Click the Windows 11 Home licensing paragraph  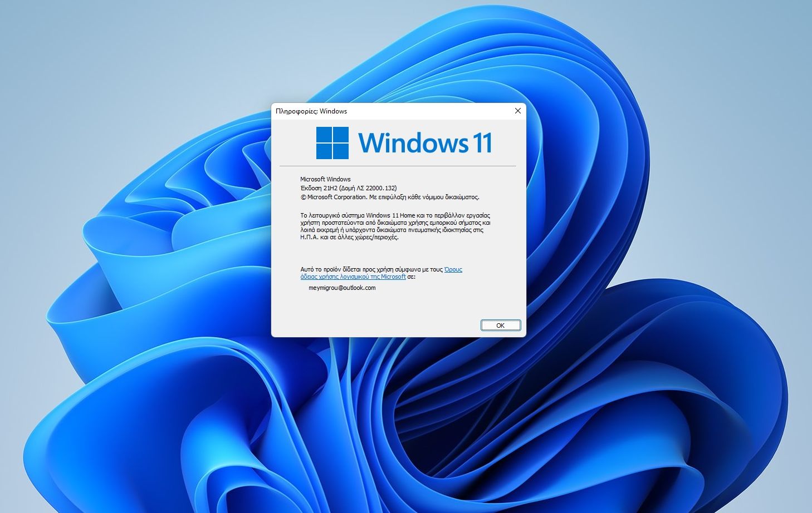pyautogui.click(x=395, y=226)
